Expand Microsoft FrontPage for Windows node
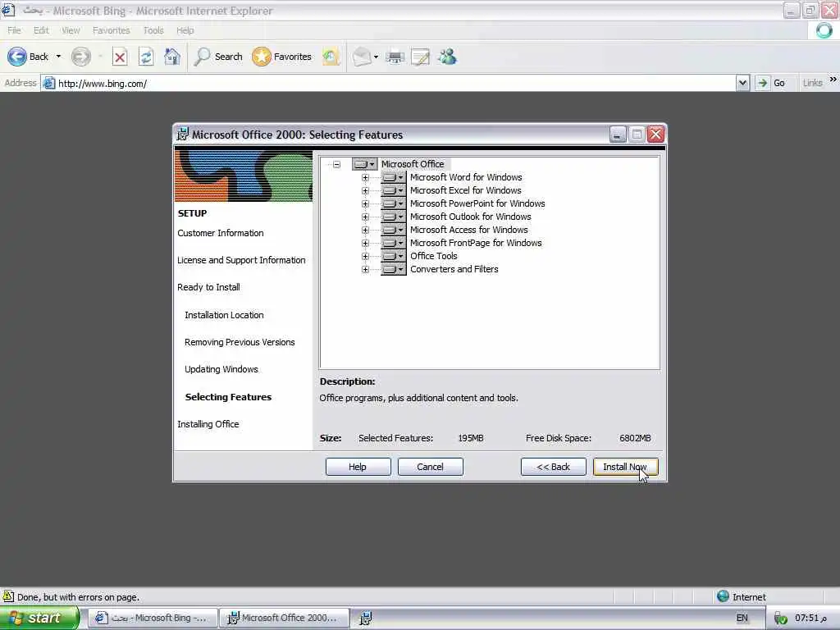Screen dimensions: 840x630 pos(365,243)
